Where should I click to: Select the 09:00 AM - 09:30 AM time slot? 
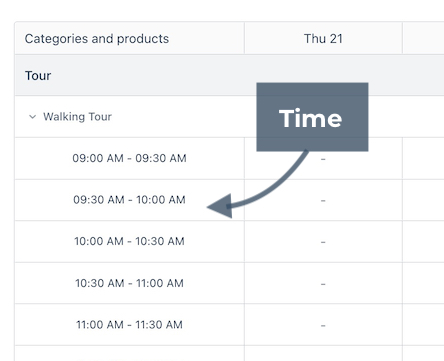click(129, 158)
